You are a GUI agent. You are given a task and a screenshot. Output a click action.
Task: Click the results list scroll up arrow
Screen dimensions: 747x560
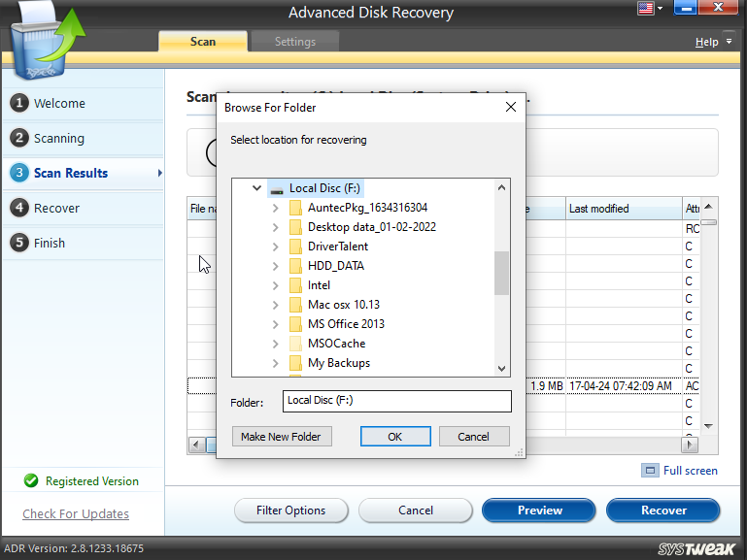point(708,207)
